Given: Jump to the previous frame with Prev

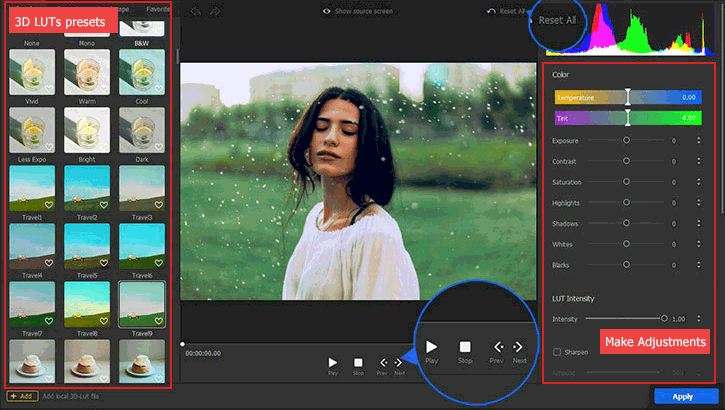Looking at the screenshot, I should 382,362.
